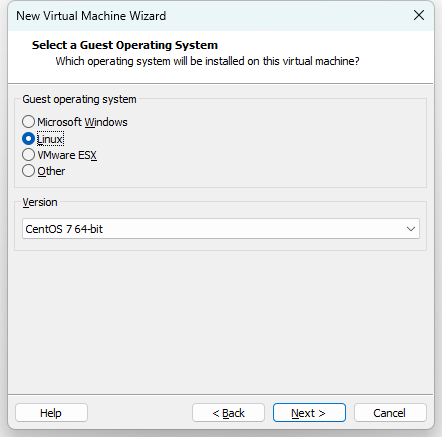
Task: Click the VMware ESX label text
Action: [x=67, y=155]
